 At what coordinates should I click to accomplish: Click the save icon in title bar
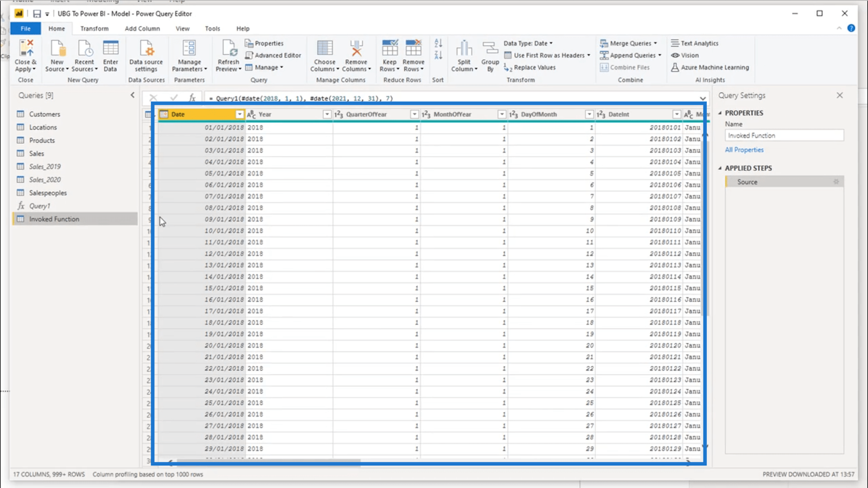pos(37,14)
